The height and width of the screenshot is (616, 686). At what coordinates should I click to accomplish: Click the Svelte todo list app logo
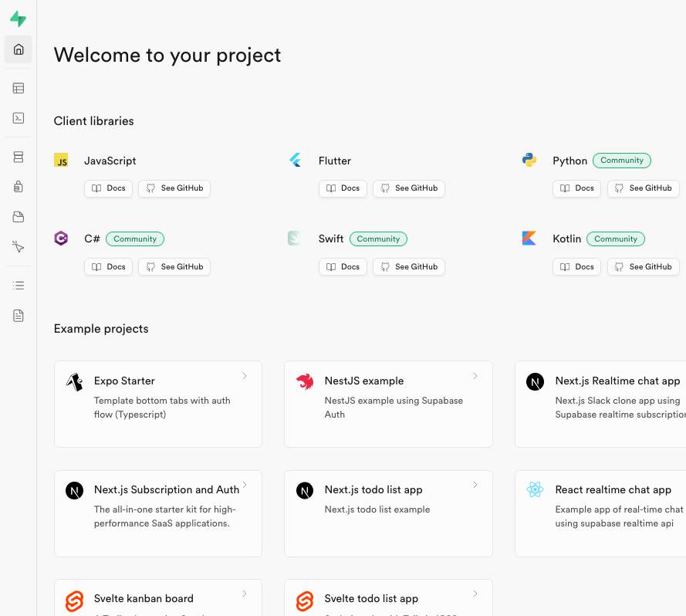coord(305,601)
